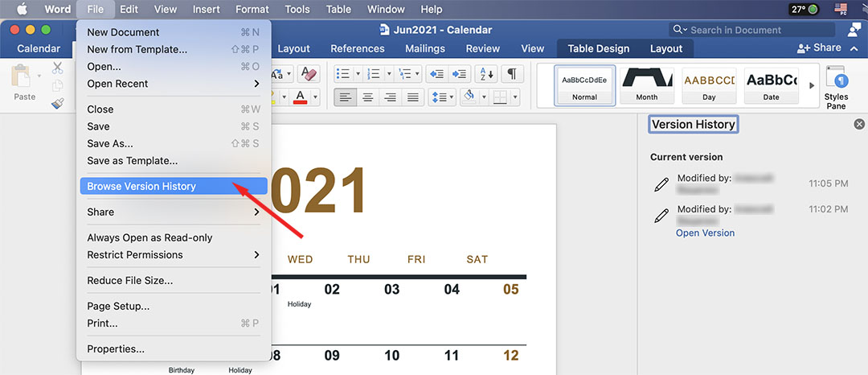
Task: Toggle align text left
Action: coord(346,97)
